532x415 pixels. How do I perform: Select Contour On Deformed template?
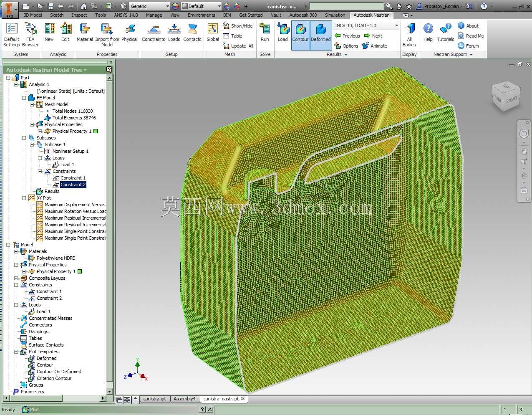pos(59,372)
